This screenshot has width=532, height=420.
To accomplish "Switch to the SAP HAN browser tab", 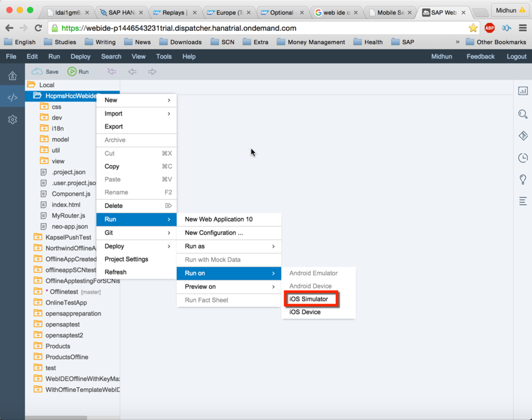I will pos(122,12).
